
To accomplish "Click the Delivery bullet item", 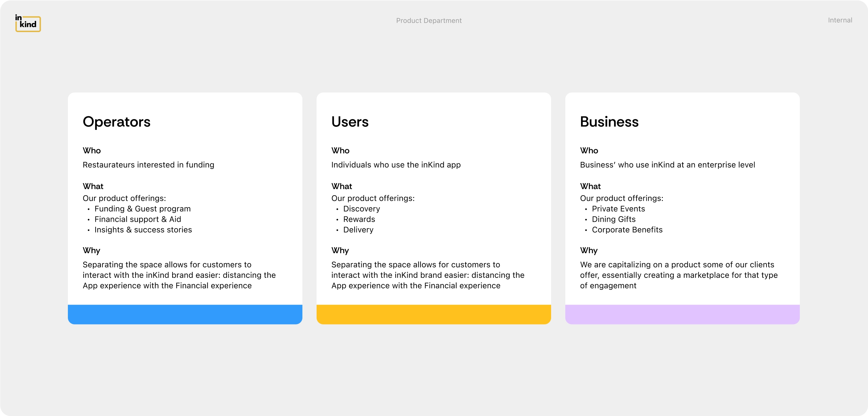I will click(358, 230).
